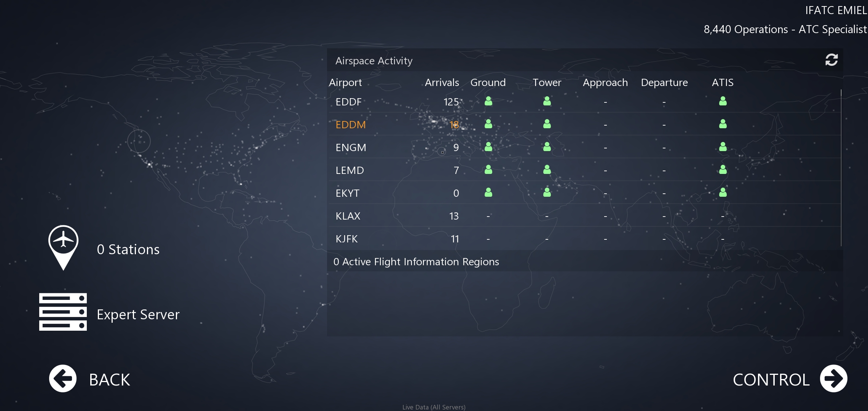Image resolution: width=868 pixels, height=411 pixels.
Task: Click the Expert Server label
Action: [138, 315]
